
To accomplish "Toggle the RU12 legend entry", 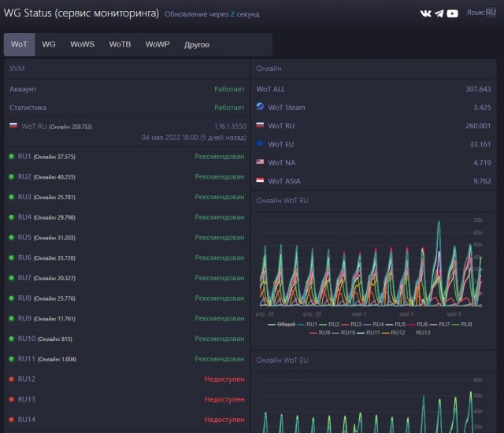I will (394, 332).
